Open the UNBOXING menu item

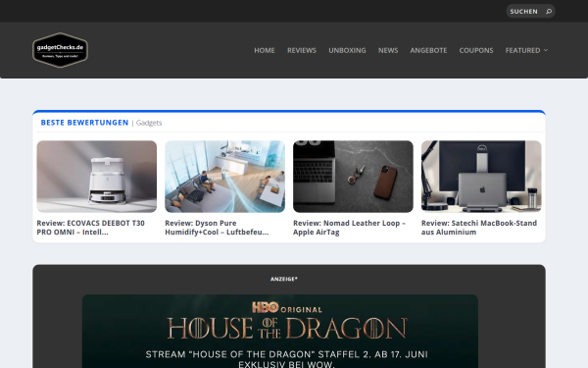[x=347, y=50]
